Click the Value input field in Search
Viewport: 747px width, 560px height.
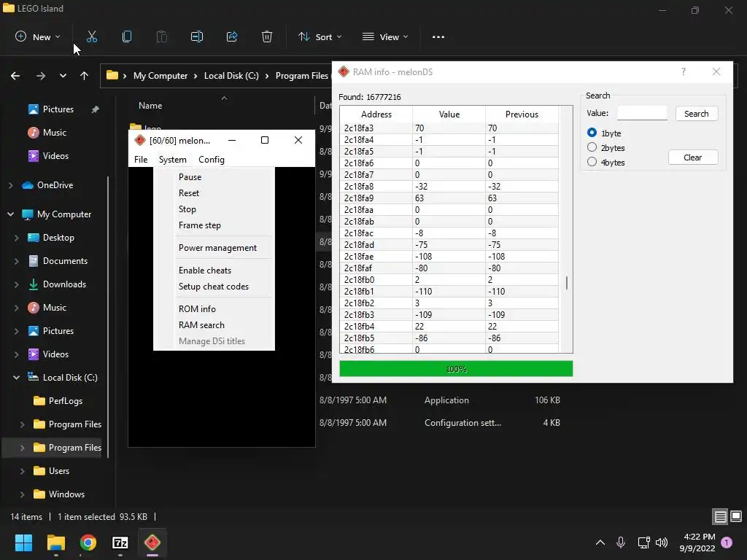click(x=642, y=113)
